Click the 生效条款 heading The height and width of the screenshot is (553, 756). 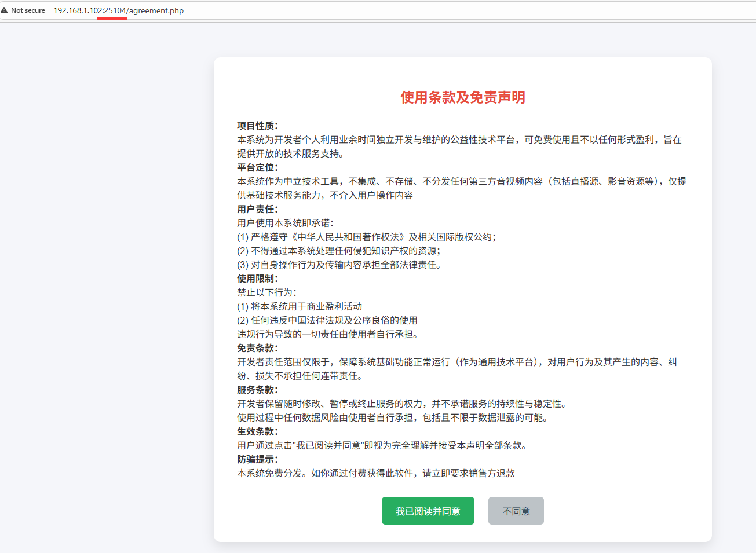click(x=257, y=431)
